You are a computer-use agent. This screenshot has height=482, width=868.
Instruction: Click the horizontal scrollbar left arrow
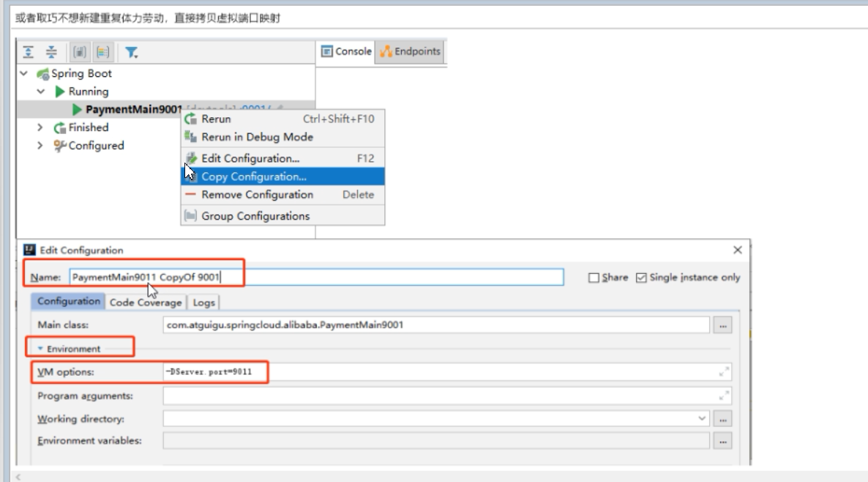coord(18,476)
